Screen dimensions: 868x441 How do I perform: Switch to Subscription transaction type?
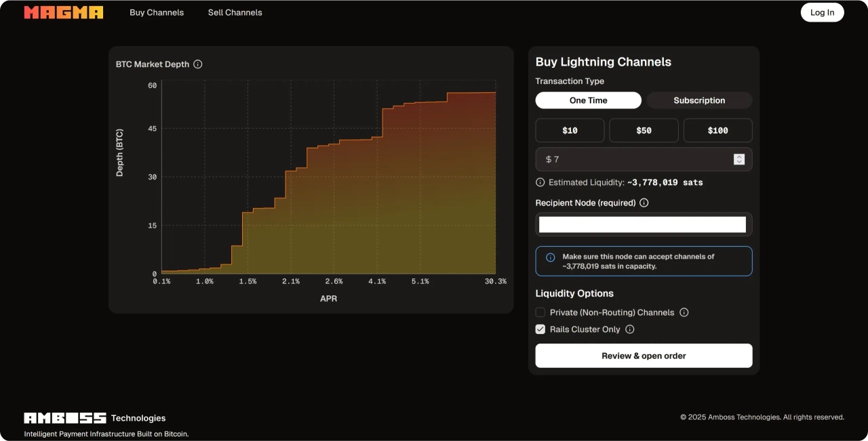point(699,100)
